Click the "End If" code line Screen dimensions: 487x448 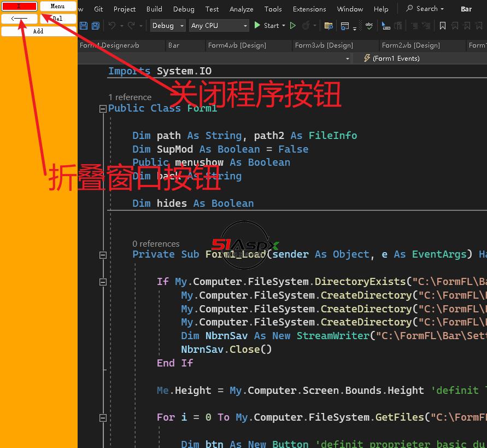[175, 363]
